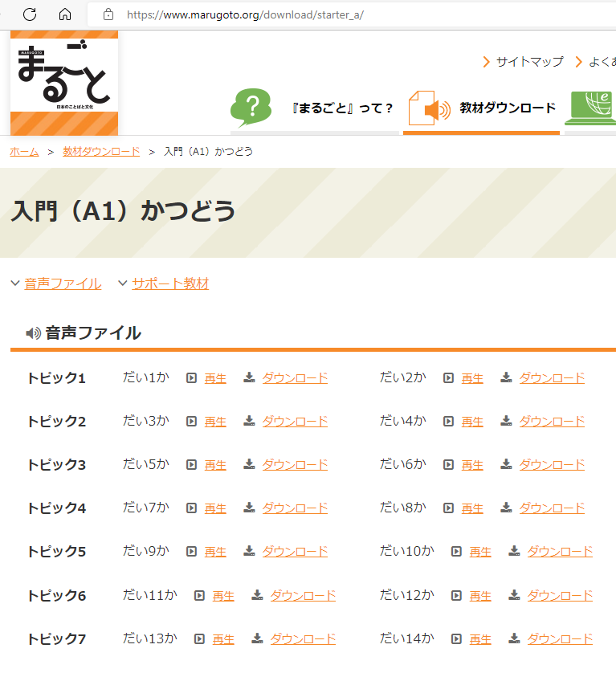Play だい6か audio via play icon
The height and width of the screenshot is (673, 616).
coord(449,465)
